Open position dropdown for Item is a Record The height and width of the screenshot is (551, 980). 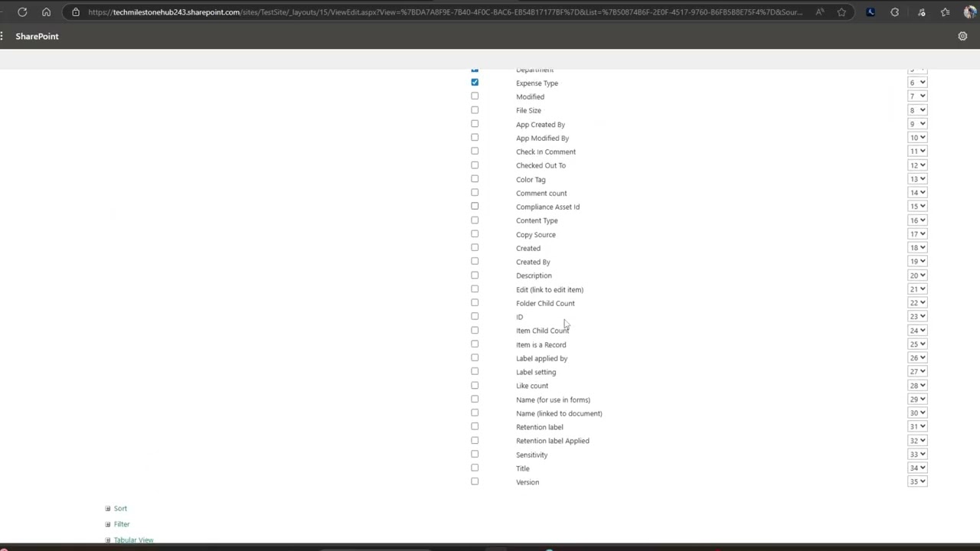point(917,344)
